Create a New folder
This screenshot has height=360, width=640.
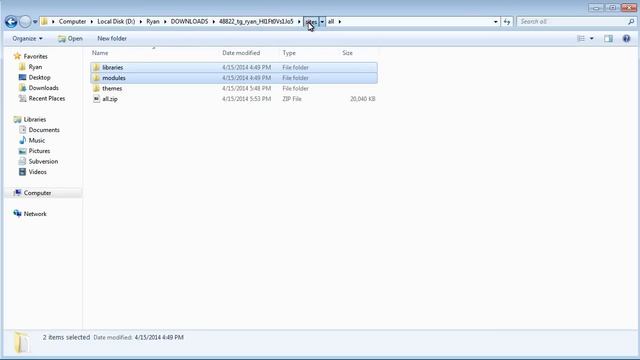coord(112,38)
